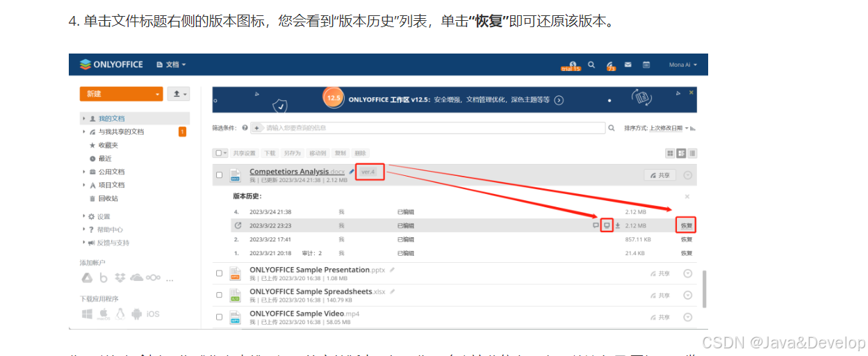Click the ONLYOFFICE logo in the header
868x356 pixels.
[111, 64]
